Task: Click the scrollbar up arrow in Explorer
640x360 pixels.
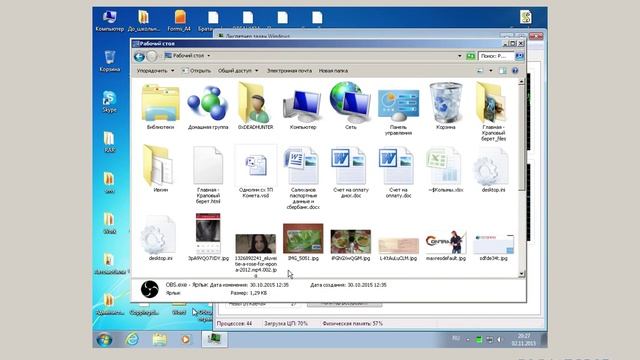Action: pyautogui.click(x=521, y=82)
